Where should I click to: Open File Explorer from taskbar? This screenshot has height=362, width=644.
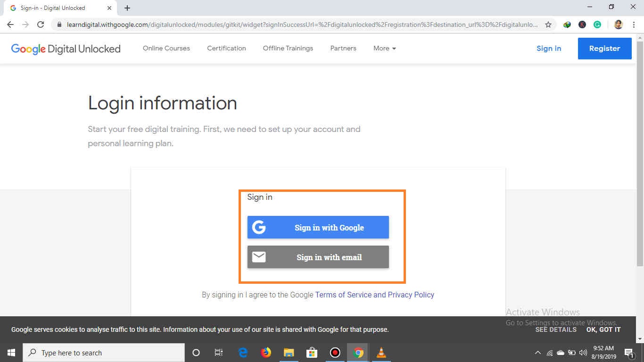289,353
